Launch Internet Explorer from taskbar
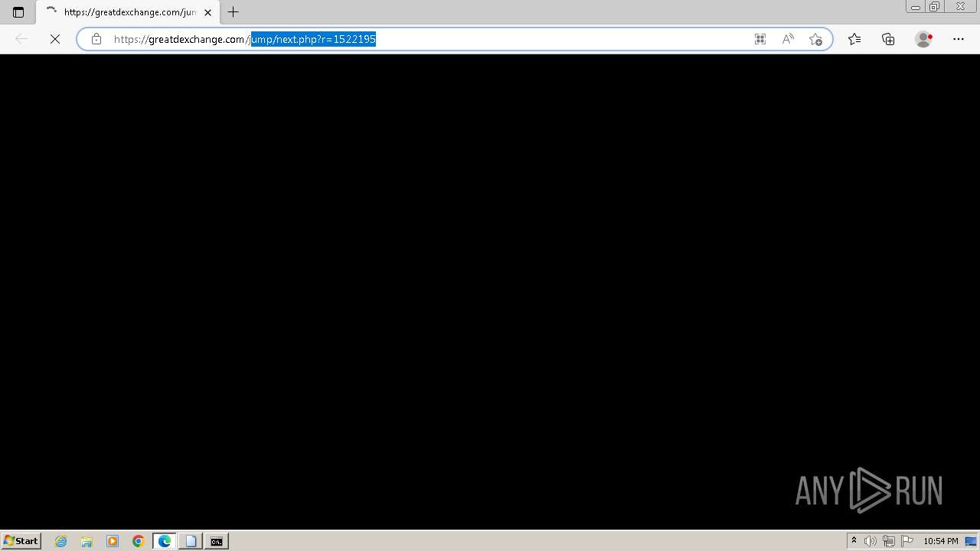The width and height of the screenshot is (980, 551). 61,541
